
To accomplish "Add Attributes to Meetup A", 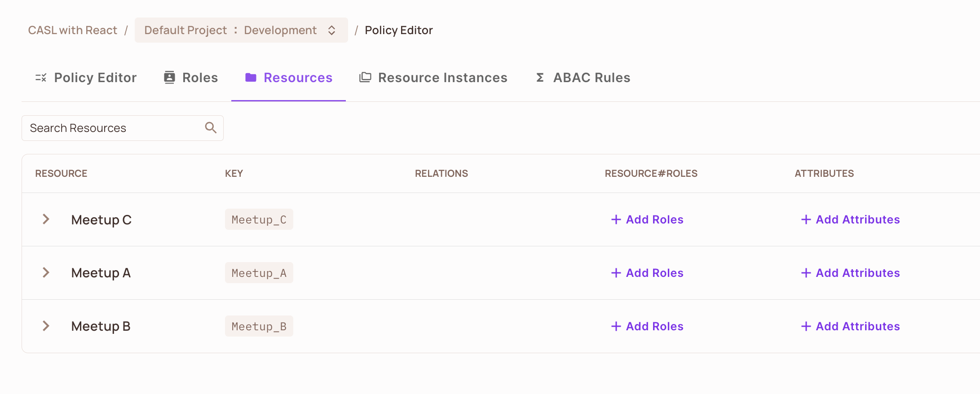I will pos(857,273).
